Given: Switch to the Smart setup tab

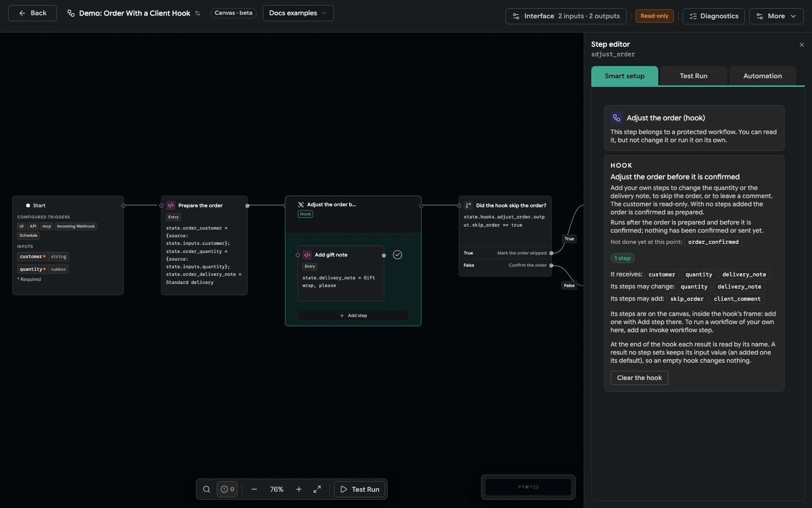Looking at the screenshot, I should [x=624, y=76].
